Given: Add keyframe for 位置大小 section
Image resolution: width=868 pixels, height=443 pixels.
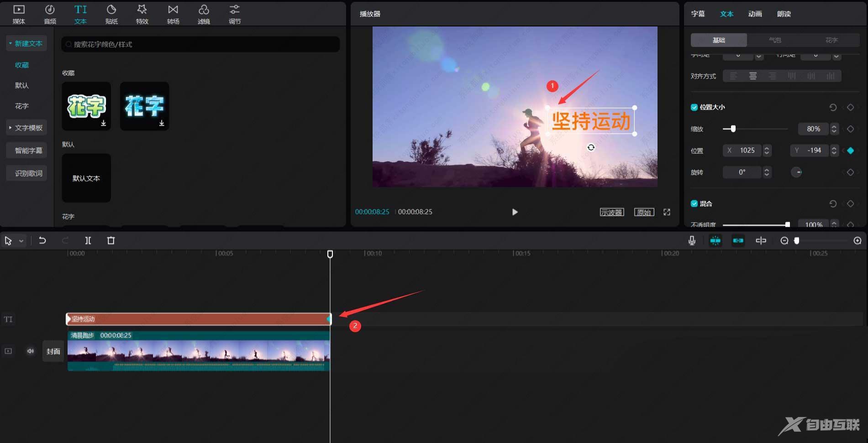Looking at the screenshot, I should pyautogui.click(x=850, y=107).
